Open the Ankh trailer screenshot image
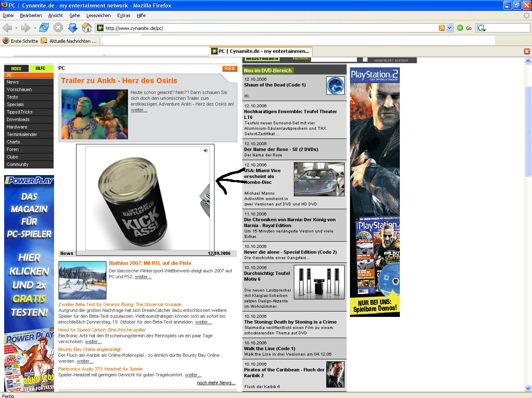This screenshot has width=532, height=398. tap(95, 114)
